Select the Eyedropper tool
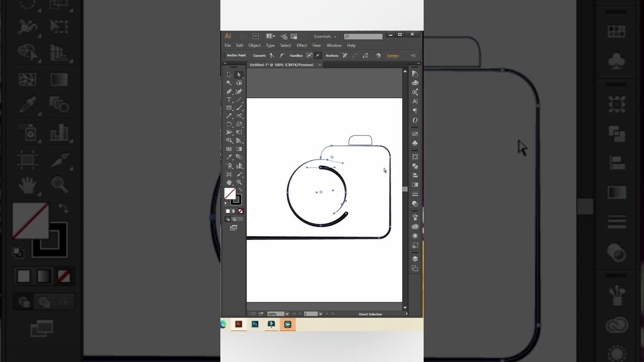The width and height of the screenshot is (644, 362). pyautogui.click(x=229, y=157)
